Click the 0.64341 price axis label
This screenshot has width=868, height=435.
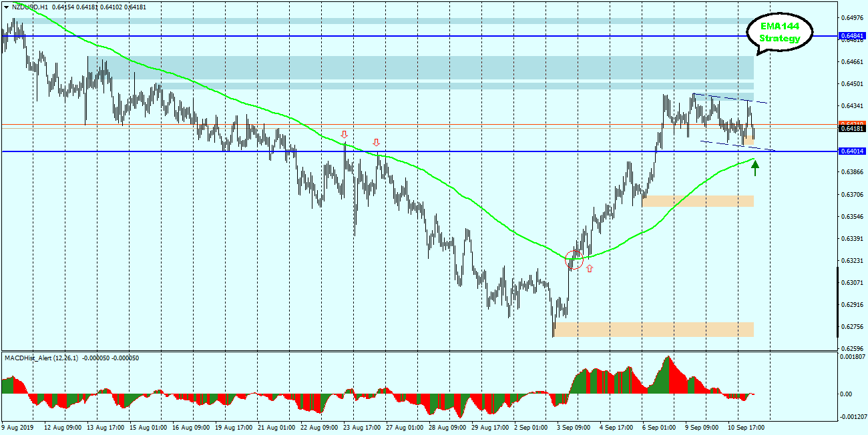852,106
